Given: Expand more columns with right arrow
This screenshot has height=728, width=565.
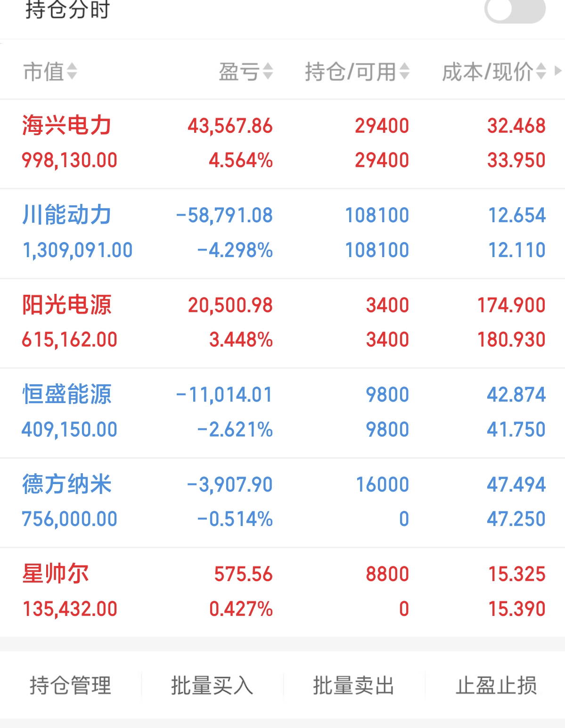Looking at the screenshot, I should (x=558, y=71).
